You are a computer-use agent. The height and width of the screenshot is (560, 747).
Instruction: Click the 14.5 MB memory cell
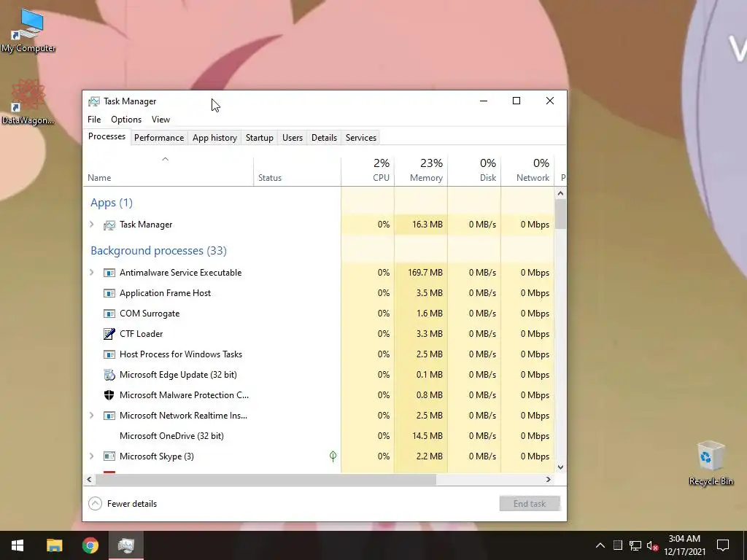pyautogui.click(x=421, y=436)
